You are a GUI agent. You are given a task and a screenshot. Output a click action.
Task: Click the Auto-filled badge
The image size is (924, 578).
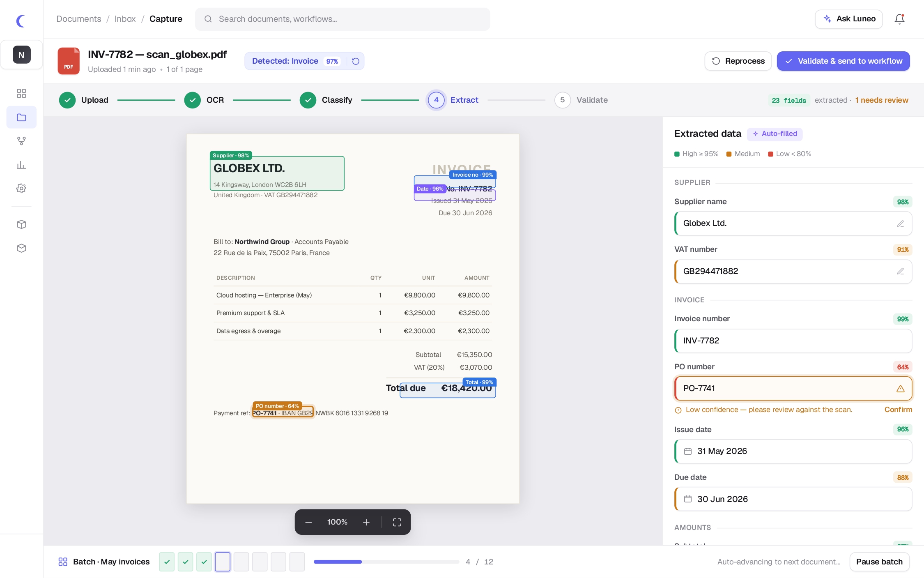click(x=775, y=134)
